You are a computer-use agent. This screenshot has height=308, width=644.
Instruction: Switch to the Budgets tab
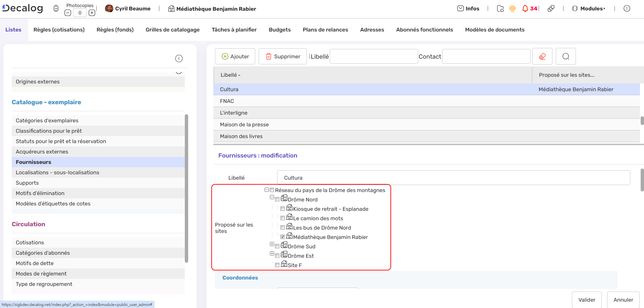(279, 29)
